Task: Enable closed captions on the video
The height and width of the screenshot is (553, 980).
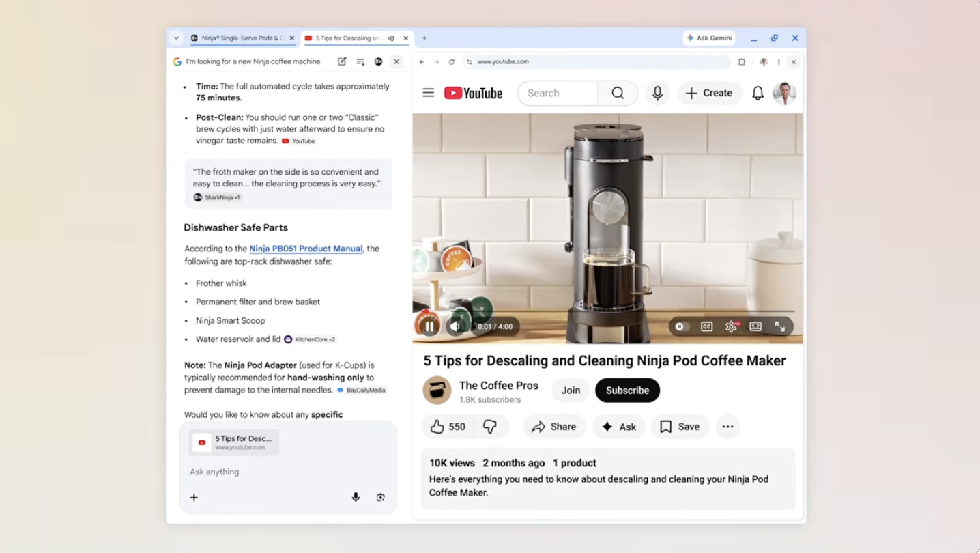Action: 706,326
